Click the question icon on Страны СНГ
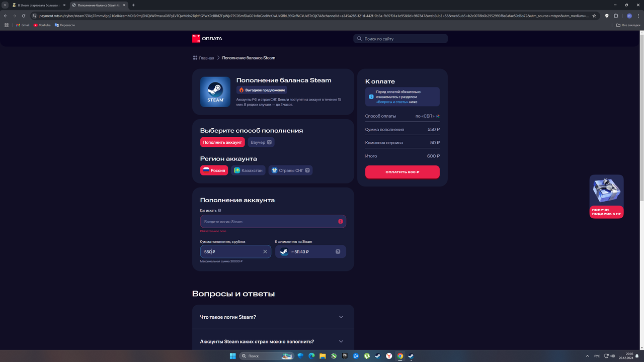644x362 pixels. click(x=308, y=170)
